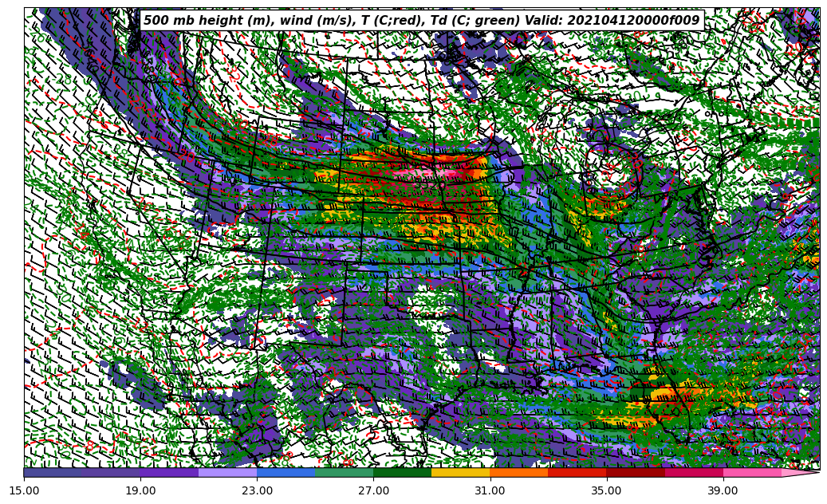Click the teal green colorbar segment
Viewport: 827px width, 504px height.
[344, 472]
